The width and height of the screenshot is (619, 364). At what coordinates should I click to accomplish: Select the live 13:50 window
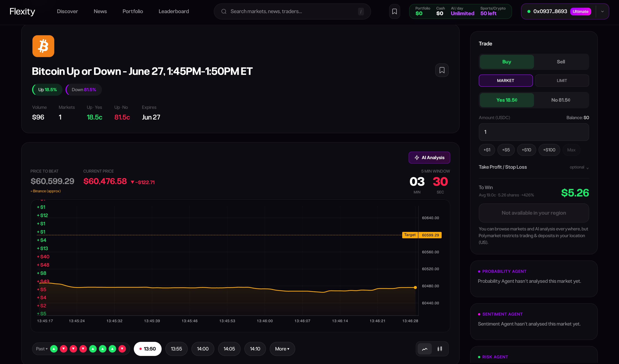pyautogui.click(x=148, y=349)
